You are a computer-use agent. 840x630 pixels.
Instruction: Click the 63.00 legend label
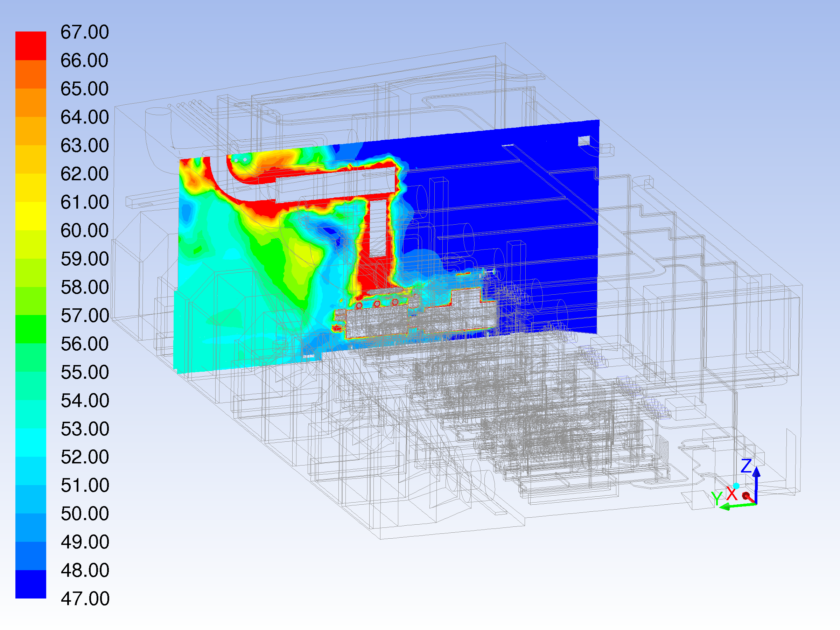click(x=85, y=146)
